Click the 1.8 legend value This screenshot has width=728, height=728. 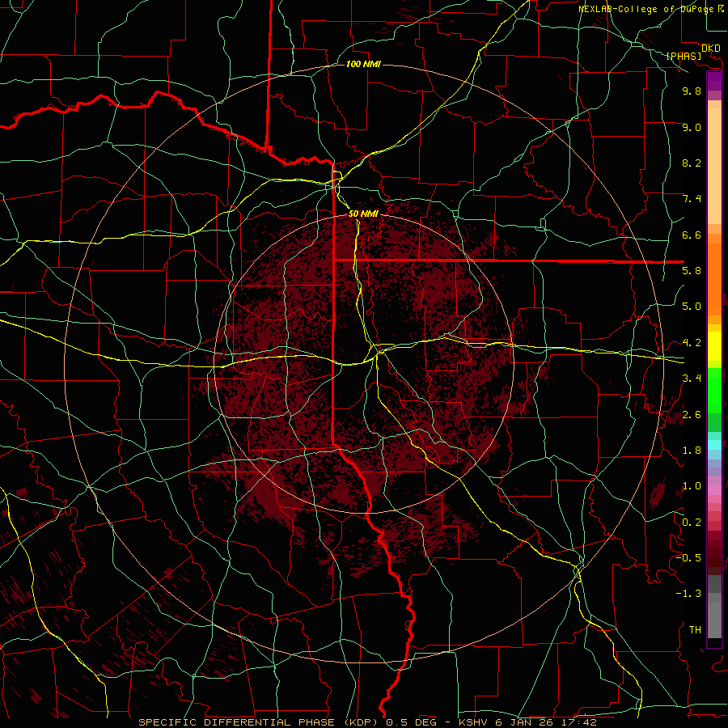692,451
